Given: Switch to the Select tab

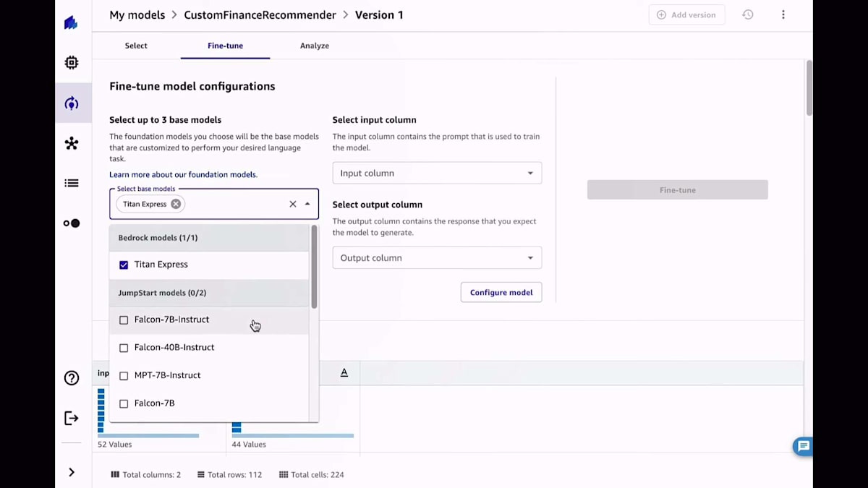Looking at the screenshot, I should [x=136, y=46].
